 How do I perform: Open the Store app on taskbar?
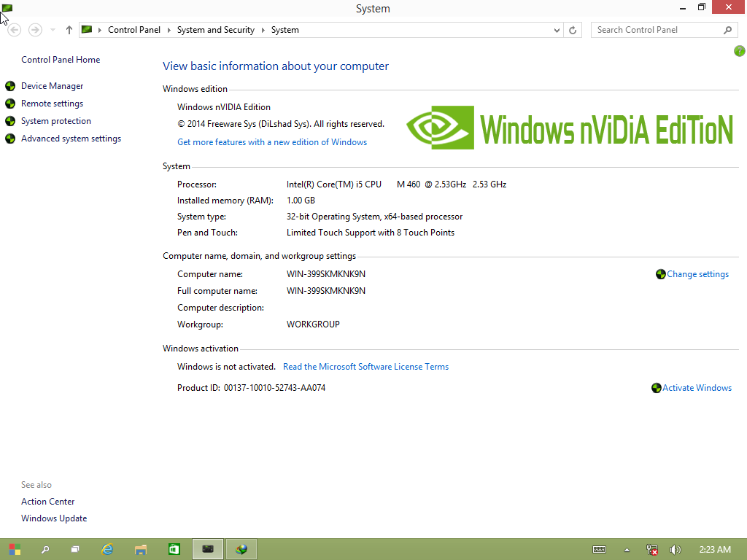tap(174, 550)
